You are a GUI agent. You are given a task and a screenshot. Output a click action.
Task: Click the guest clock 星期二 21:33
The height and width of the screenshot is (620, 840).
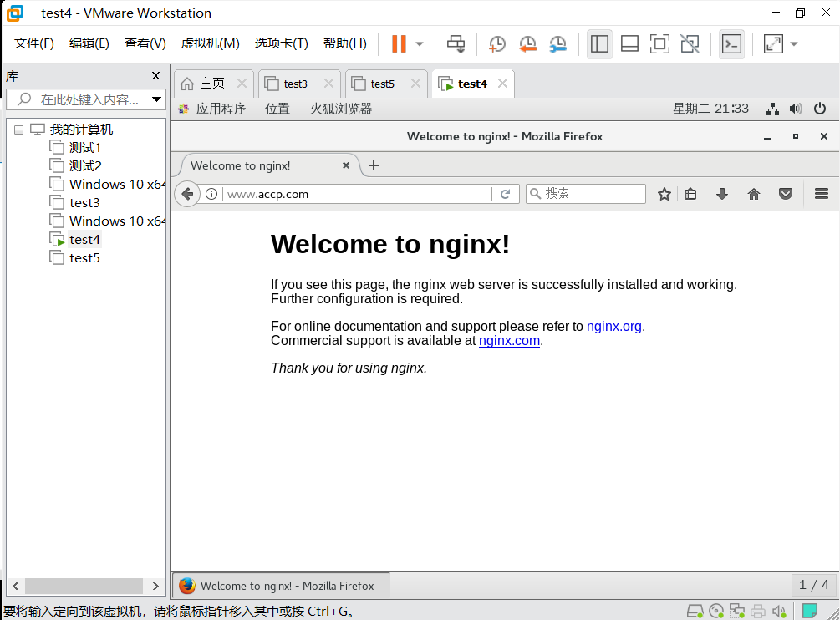point(711,109)
